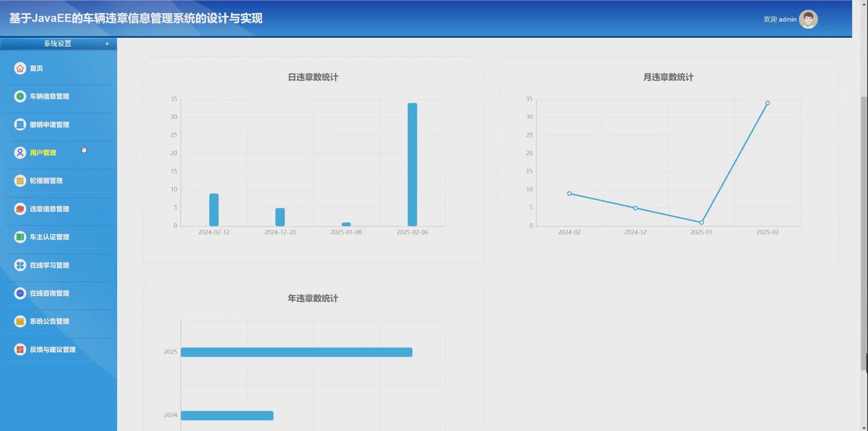Open the 反馈与建议管理 menu item
Viewport: 868px width, 431px height.
[53, 349]
